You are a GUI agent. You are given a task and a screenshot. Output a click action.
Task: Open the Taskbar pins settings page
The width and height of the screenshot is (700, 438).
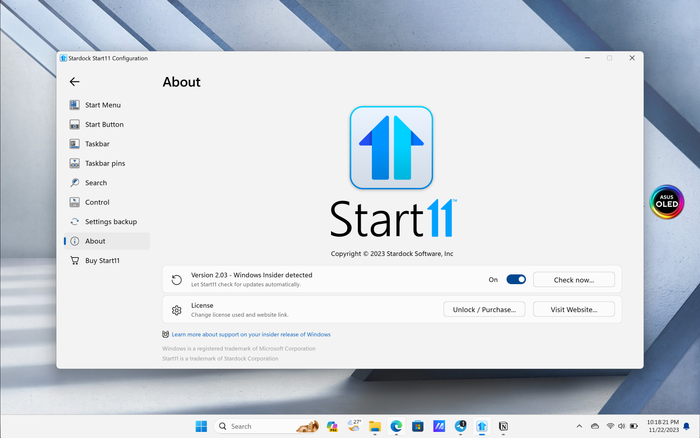tap(106, 163)
